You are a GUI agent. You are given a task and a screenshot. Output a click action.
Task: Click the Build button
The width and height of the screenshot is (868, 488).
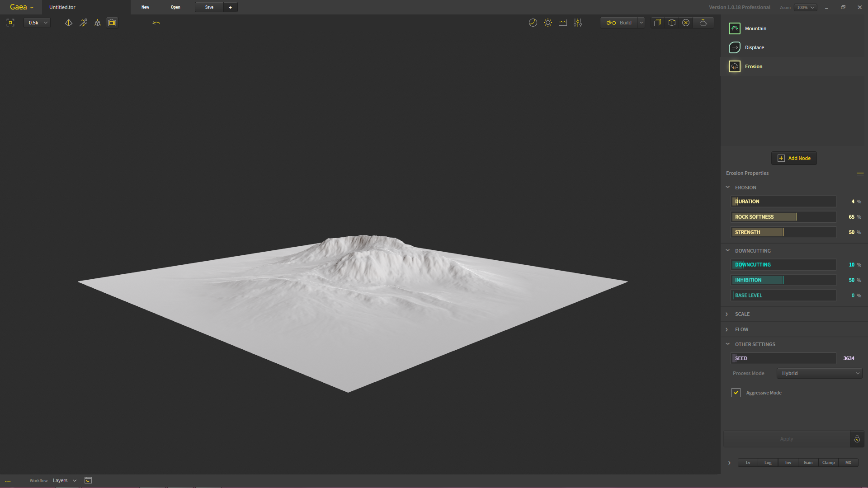pyautogui.click(x=619, y=23)
